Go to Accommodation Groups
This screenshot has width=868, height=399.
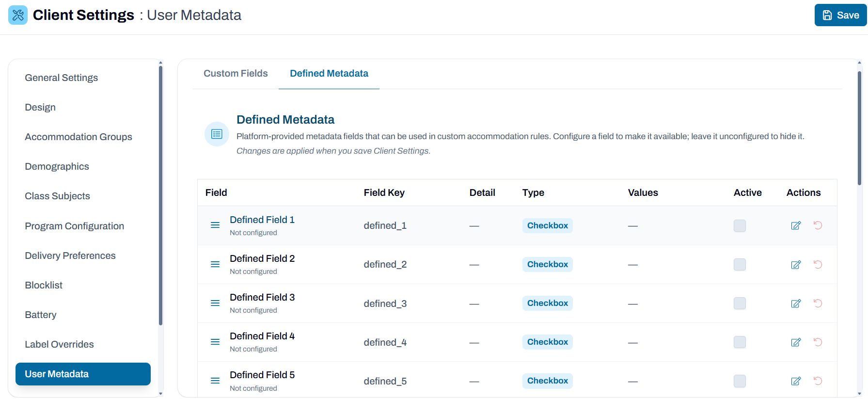(79, 137)
